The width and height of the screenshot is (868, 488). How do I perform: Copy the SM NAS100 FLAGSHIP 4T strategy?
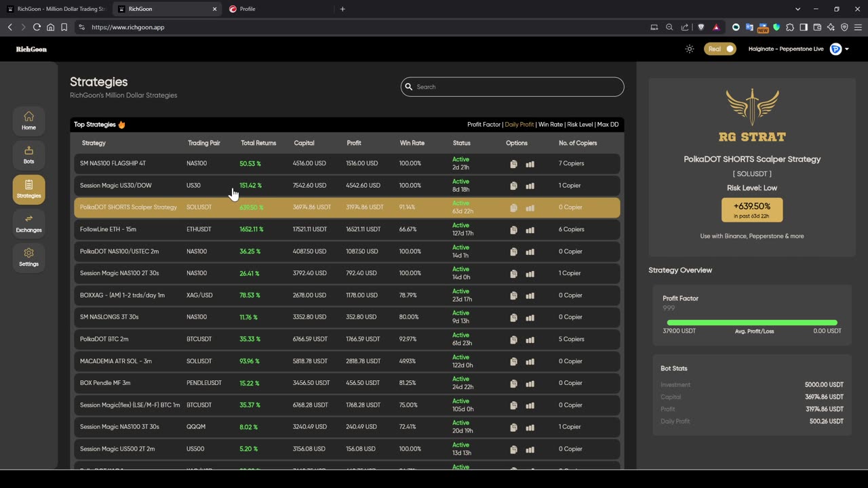[x=513, y=163]
